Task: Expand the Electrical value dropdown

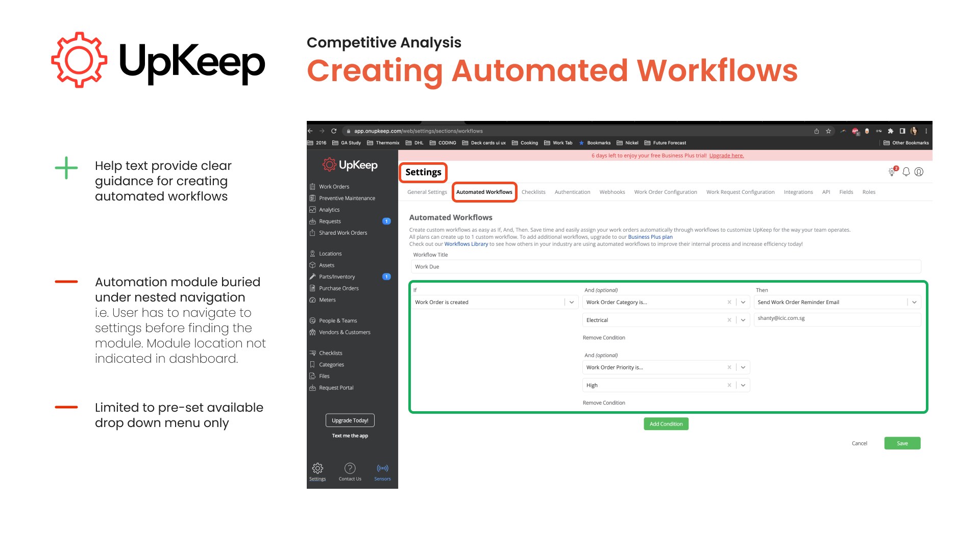Action: [x=743, y=320]
